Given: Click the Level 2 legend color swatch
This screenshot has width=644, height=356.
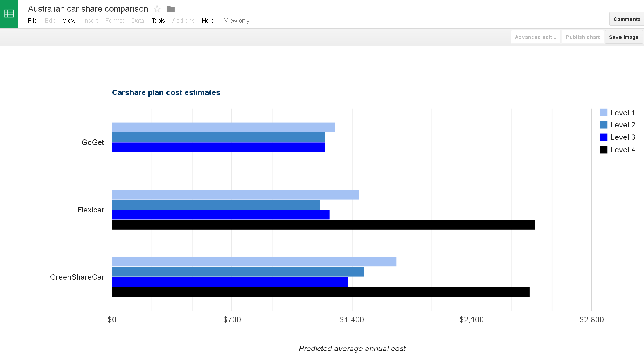Looking at the screenshot, I should coord(603,125).
